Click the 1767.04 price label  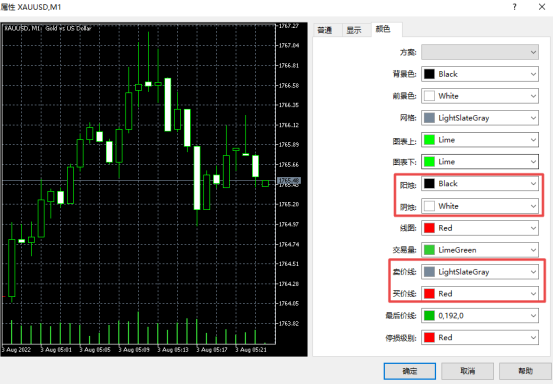click(x=289, y=45)
